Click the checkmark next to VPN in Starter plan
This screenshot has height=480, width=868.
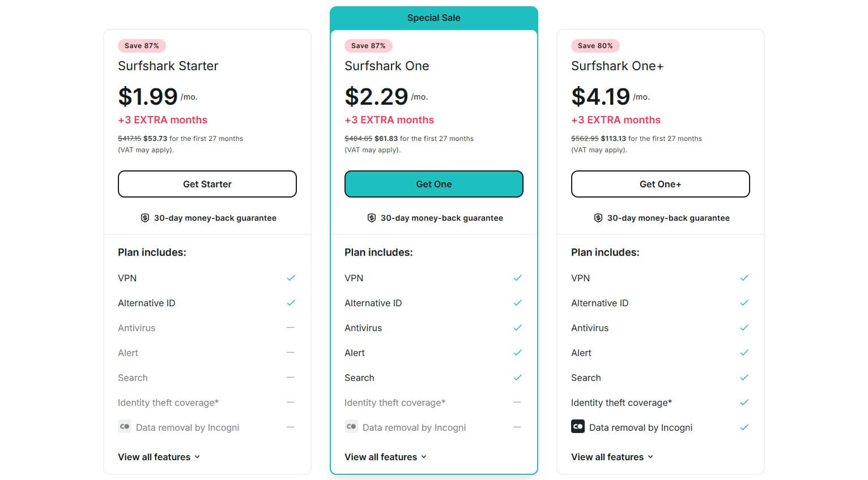click(291, 277)
